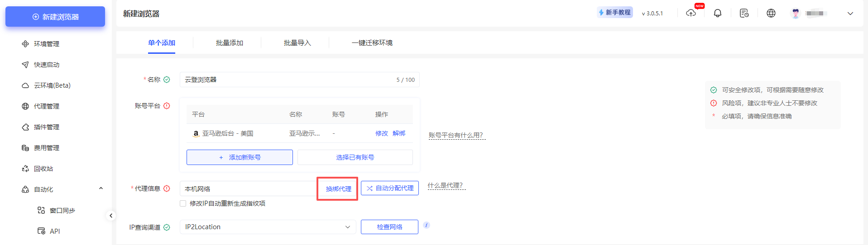Switch to the 单个添加 tab

162,43
